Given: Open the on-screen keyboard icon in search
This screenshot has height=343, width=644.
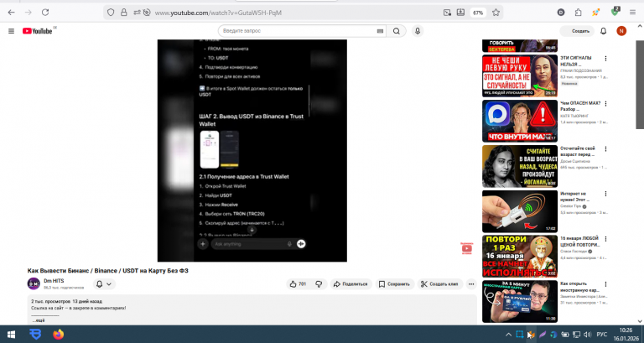Looking at the screenshot, I should pyautogui.click(x=380, y=31).
